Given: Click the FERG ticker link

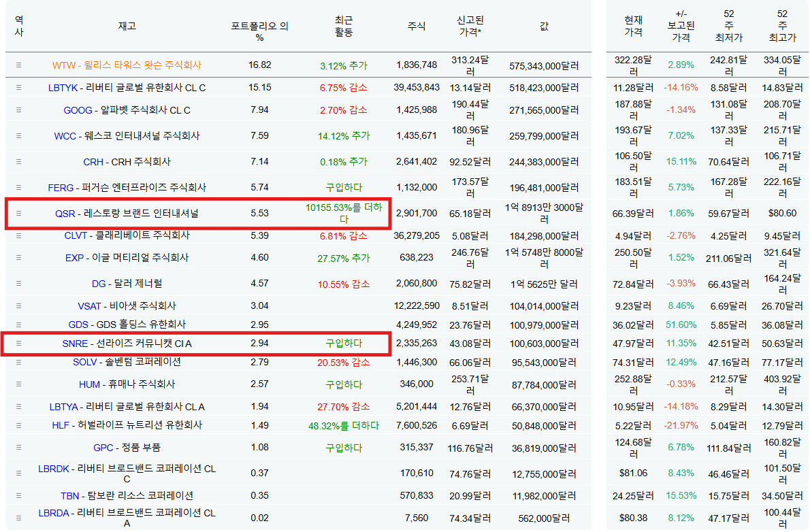Looking at the screenshot, I should point(61,188).
